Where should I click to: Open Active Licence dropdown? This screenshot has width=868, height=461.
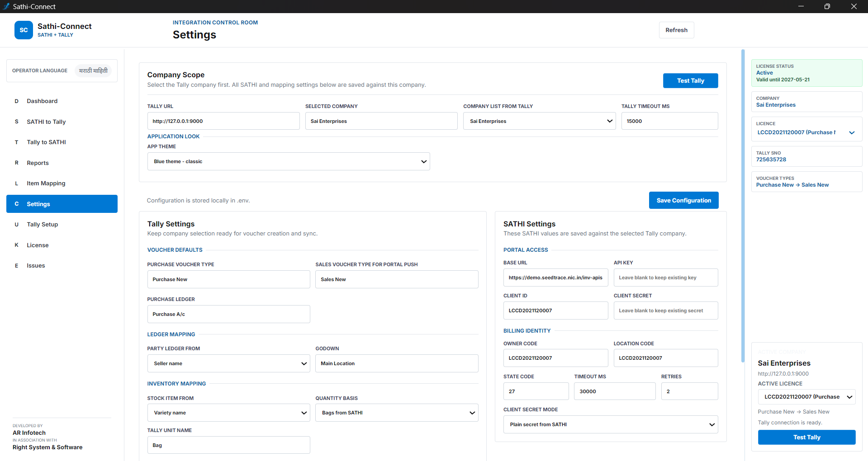click(x=806, y=397)
